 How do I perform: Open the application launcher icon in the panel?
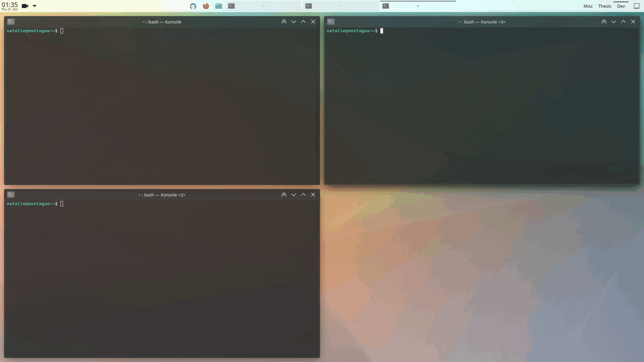click(193, 6)
